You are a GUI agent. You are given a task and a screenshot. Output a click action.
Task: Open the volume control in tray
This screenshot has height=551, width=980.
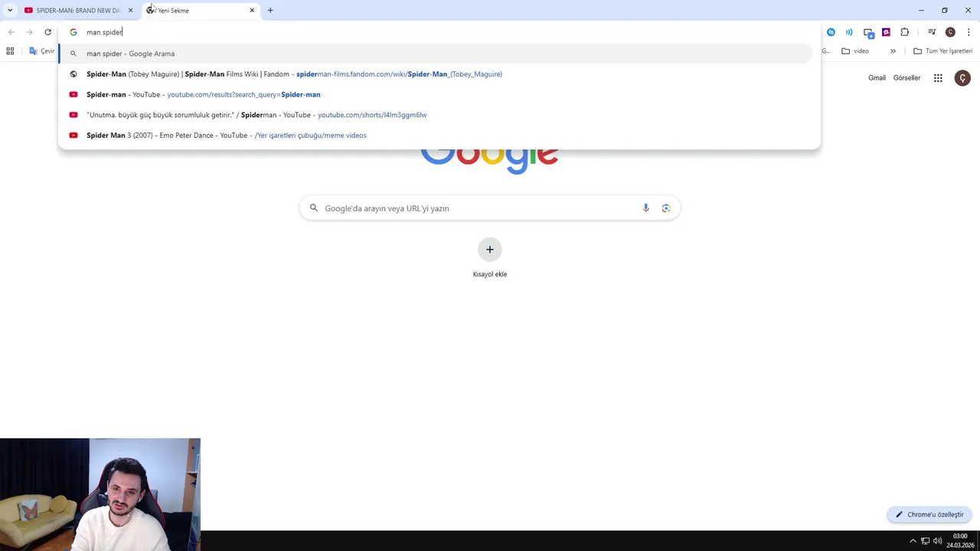tap(937, 541)
